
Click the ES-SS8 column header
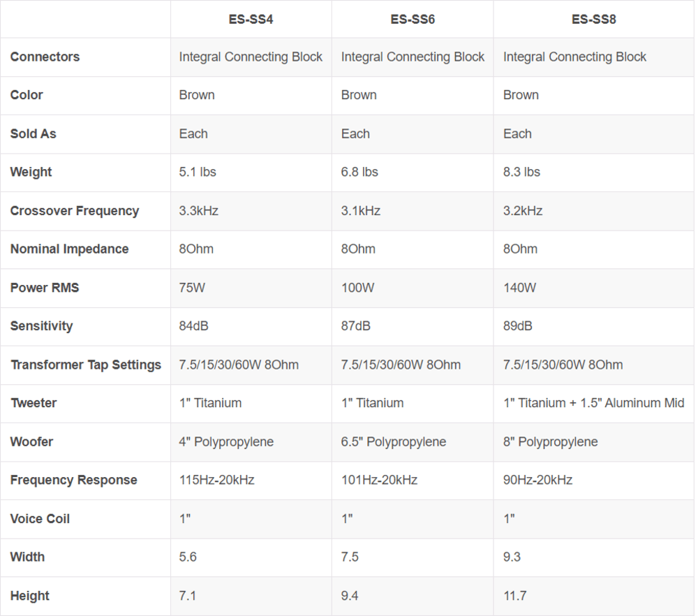594,19
